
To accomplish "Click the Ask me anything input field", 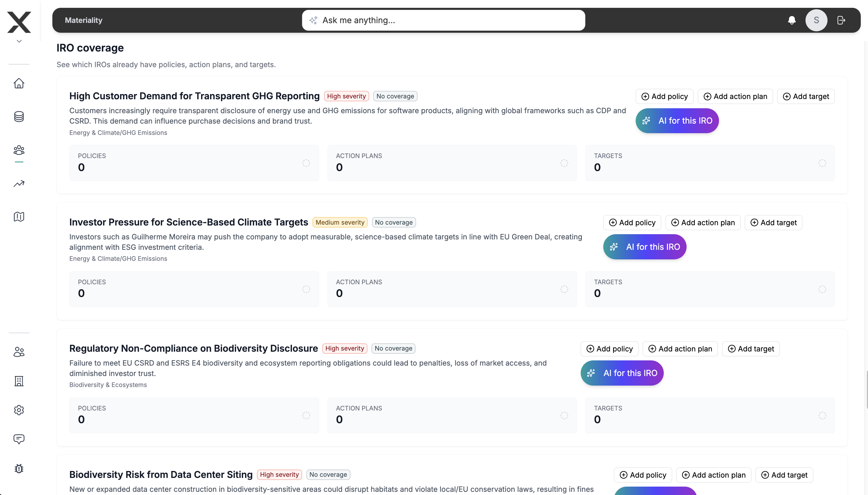I will point(443,20).
